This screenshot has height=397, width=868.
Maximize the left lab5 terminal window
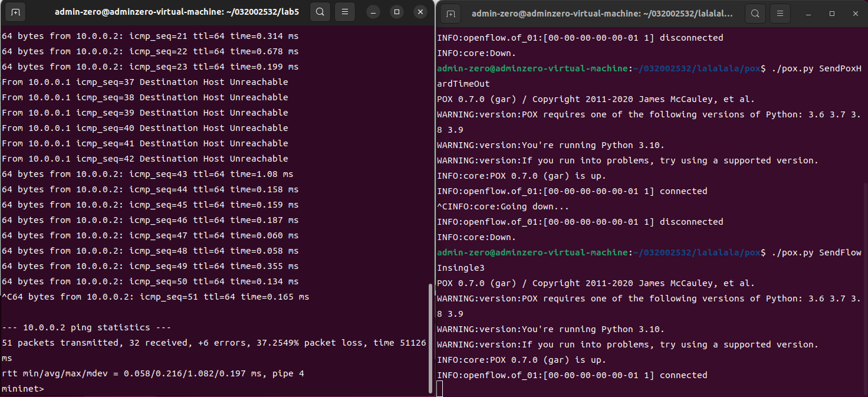click(x=397, y=12)
